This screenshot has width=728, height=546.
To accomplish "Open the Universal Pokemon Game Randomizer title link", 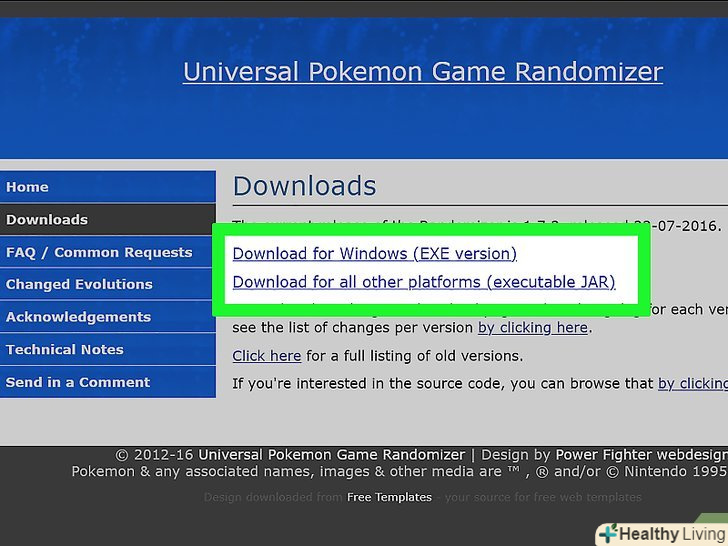I will [423, 72].
